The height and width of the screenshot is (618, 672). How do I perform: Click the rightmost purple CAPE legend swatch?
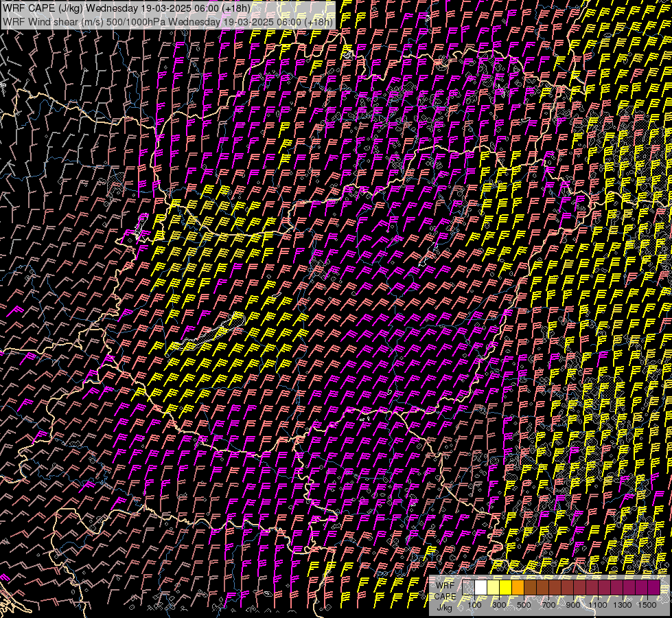(654, 588)
